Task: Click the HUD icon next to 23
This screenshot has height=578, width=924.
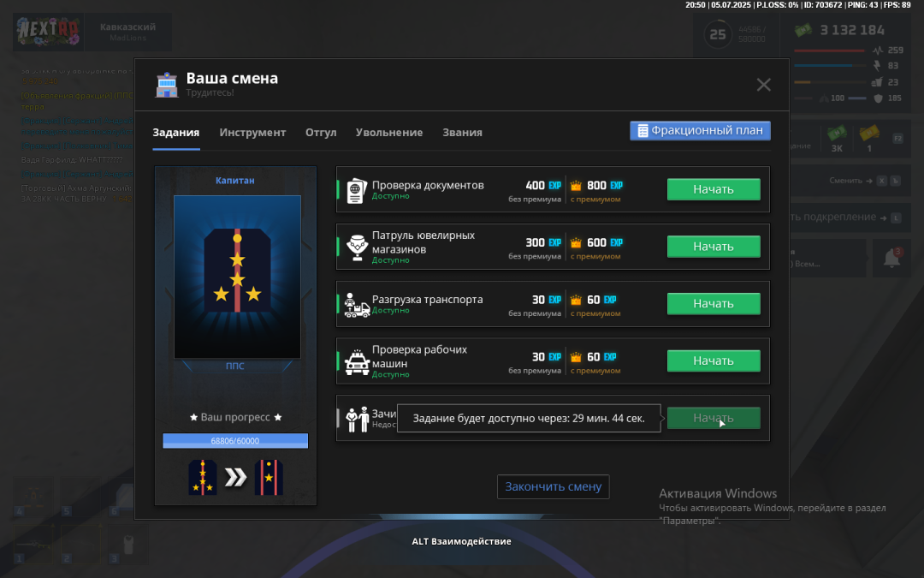Action: pos(878,82)
